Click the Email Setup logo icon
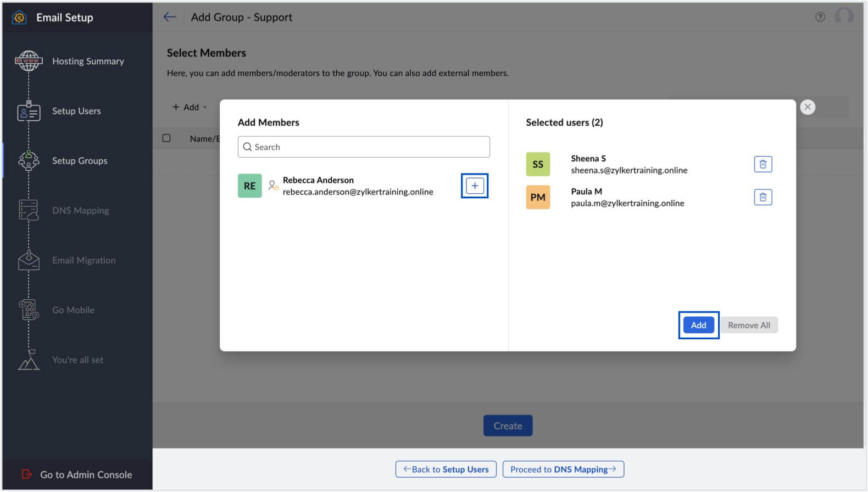 click(x=19, y=18)
